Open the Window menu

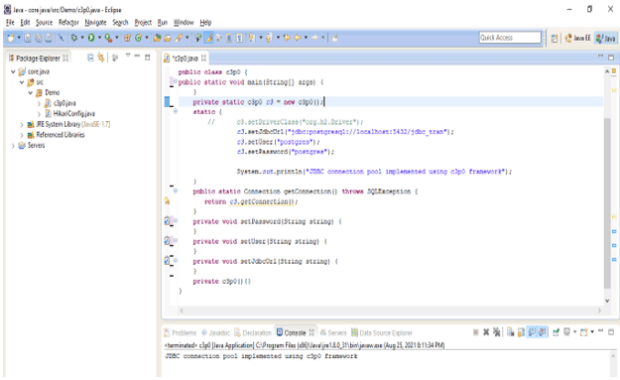(184, 23)
